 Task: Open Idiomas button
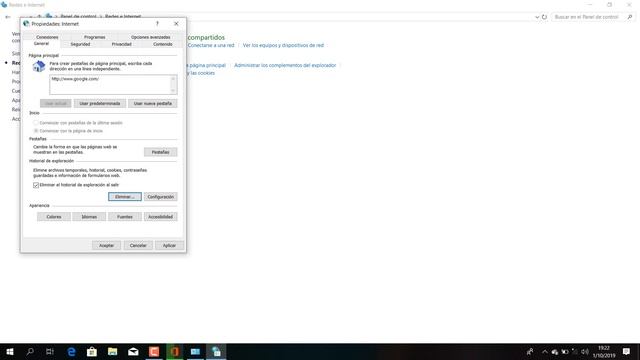[89, 217]
